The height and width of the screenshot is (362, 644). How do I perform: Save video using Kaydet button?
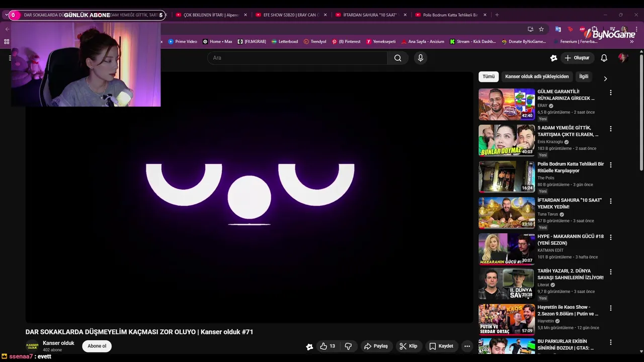(x=441, y=346)
